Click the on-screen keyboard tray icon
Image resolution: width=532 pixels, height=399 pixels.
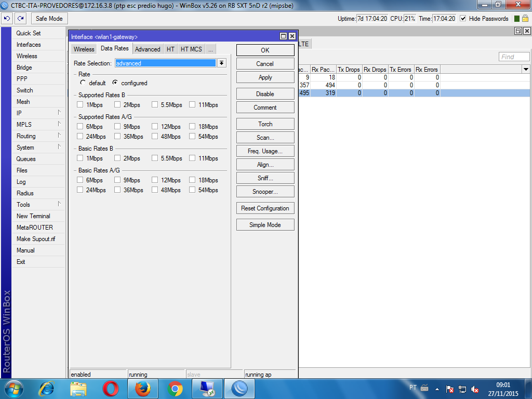pyautogui.click(x=424, y=388)
